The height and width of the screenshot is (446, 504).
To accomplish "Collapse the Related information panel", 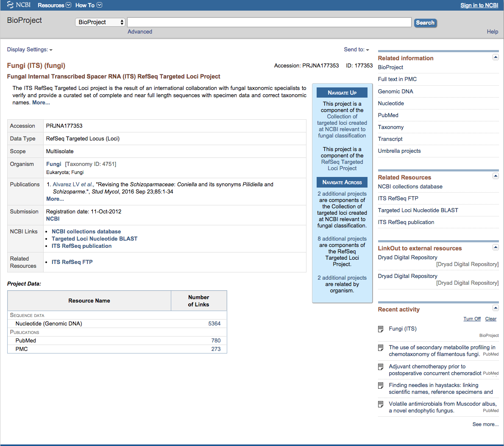I will 496,57.
